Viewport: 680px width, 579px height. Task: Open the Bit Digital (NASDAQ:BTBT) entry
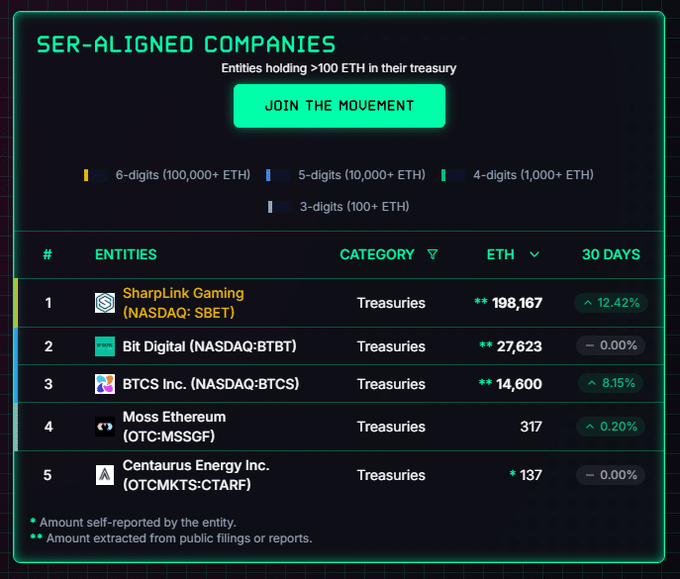point(209,346)
